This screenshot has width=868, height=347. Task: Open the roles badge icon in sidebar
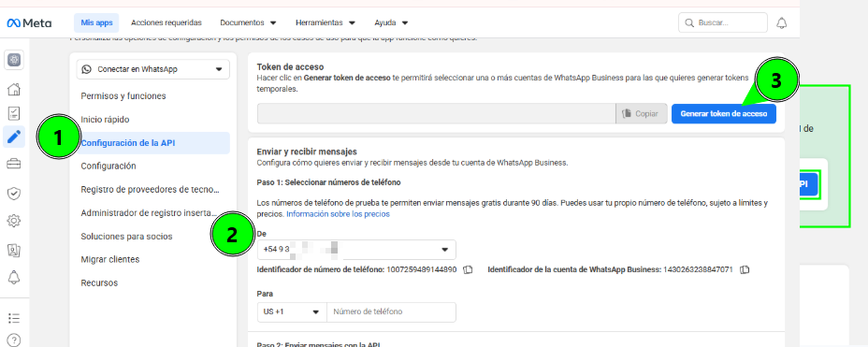click(14, 250)
